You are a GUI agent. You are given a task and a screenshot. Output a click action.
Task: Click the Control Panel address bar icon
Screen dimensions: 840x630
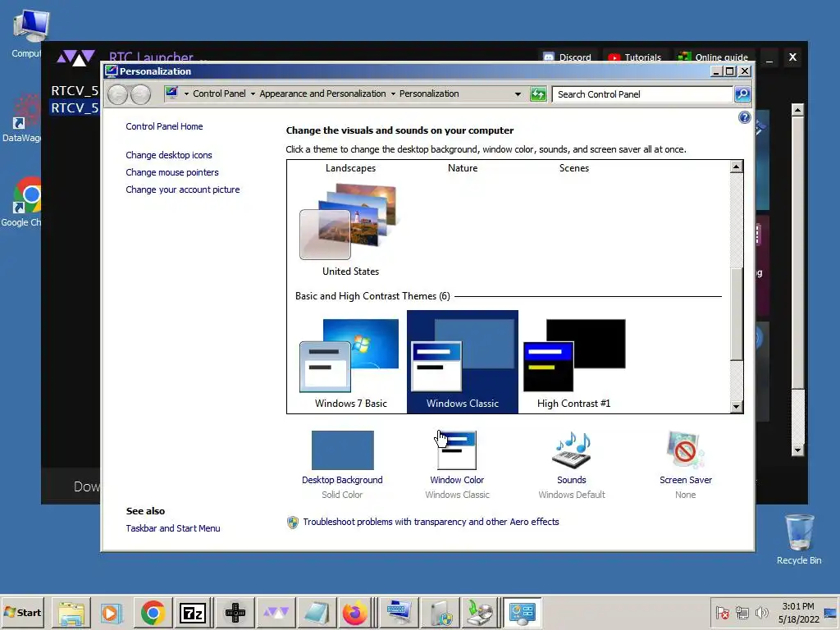click(171, 94)
